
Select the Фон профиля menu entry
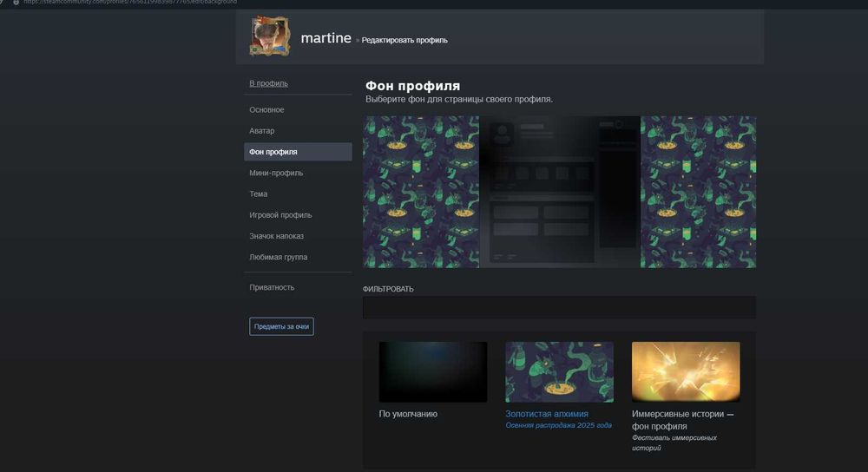[x=298, y=152]
